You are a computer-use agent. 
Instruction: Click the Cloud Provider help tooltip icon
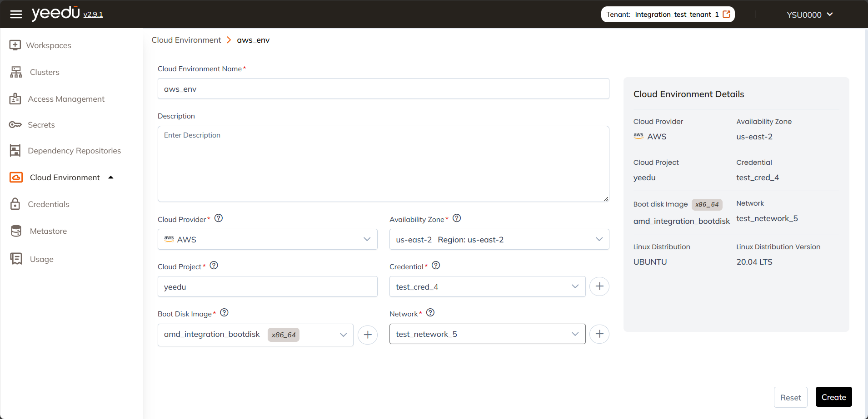[x=218, y=218]
